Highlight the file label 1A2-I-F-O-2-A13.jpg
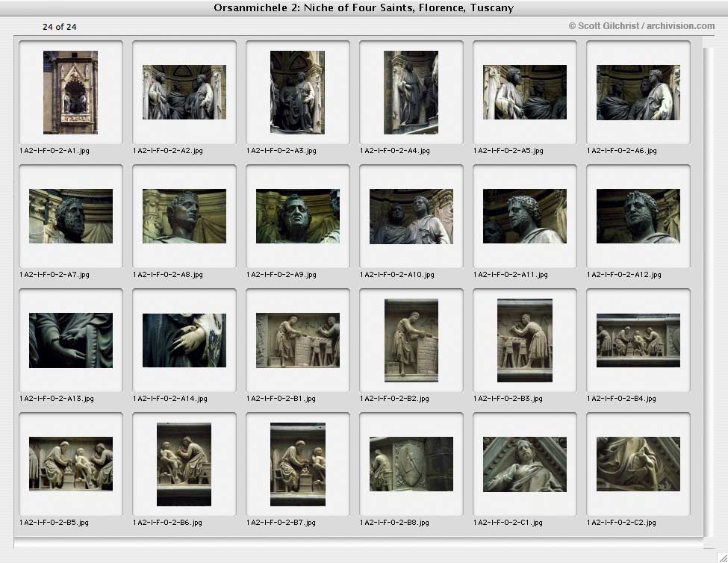728x563 pixels. (x=57, y=398)
